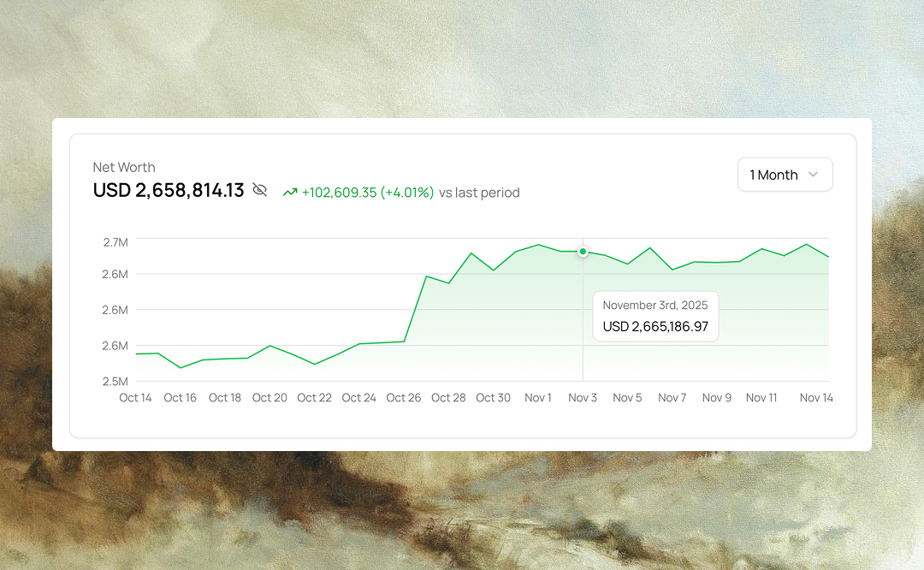Select the Net Worth heading
The width and height of the screenshot is (924, 570).
coord(124,167)
